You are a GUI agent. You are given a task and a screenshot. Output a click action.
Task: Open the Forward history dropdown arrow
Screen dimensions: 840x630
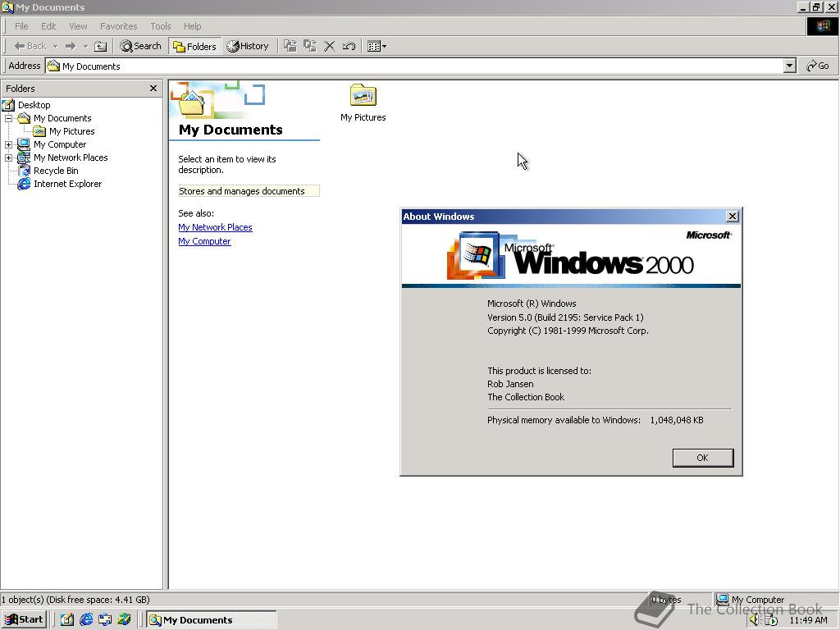[85, 46]
